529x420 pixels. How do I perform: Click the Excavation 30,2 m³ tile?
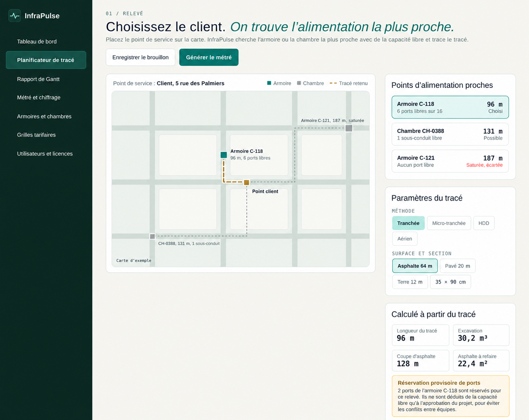click(x=481, y=335)
